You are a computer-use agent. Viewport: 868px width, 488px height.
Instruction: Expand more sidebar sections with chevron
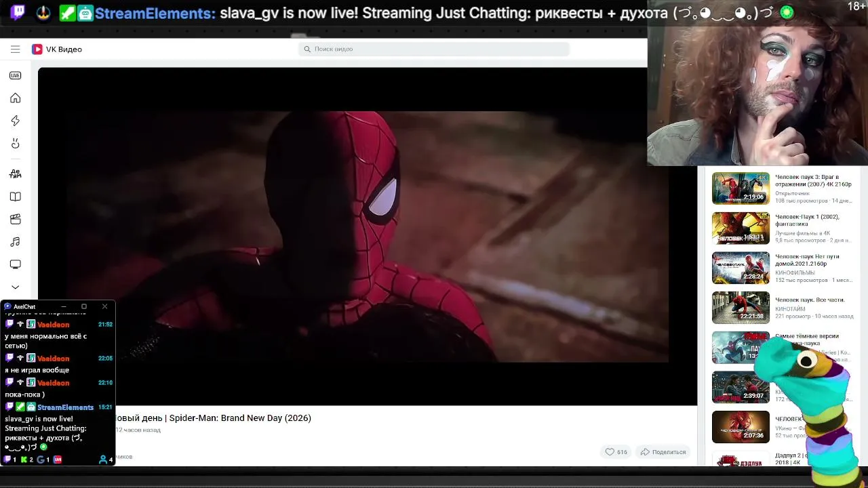15,287
